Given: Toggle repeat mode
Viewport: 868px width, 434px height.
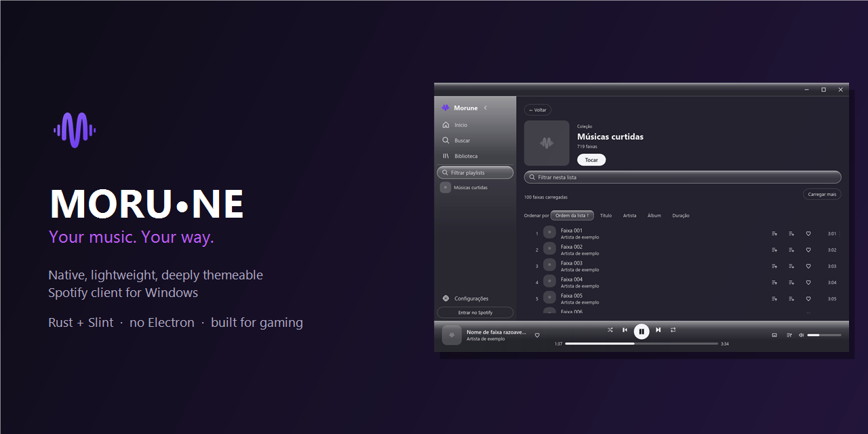Looking at the screenshot, I should 673,330.
